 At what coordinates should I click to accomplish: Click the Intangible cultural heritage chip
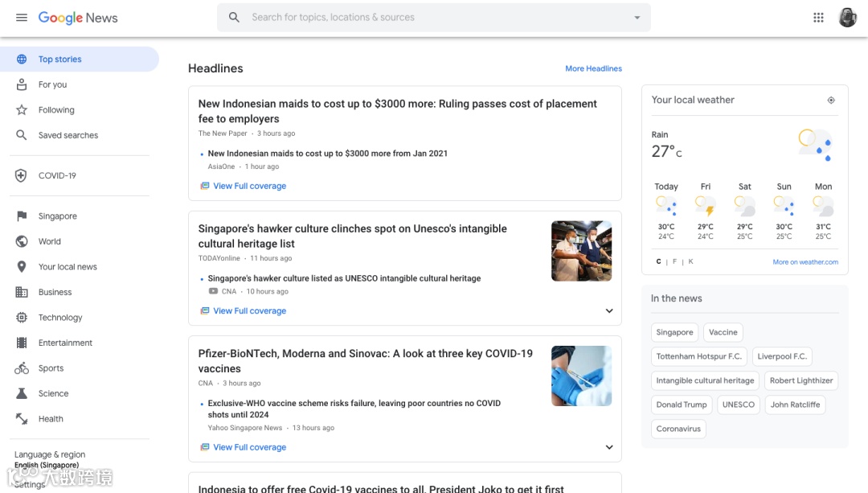[x=705, y=380]
